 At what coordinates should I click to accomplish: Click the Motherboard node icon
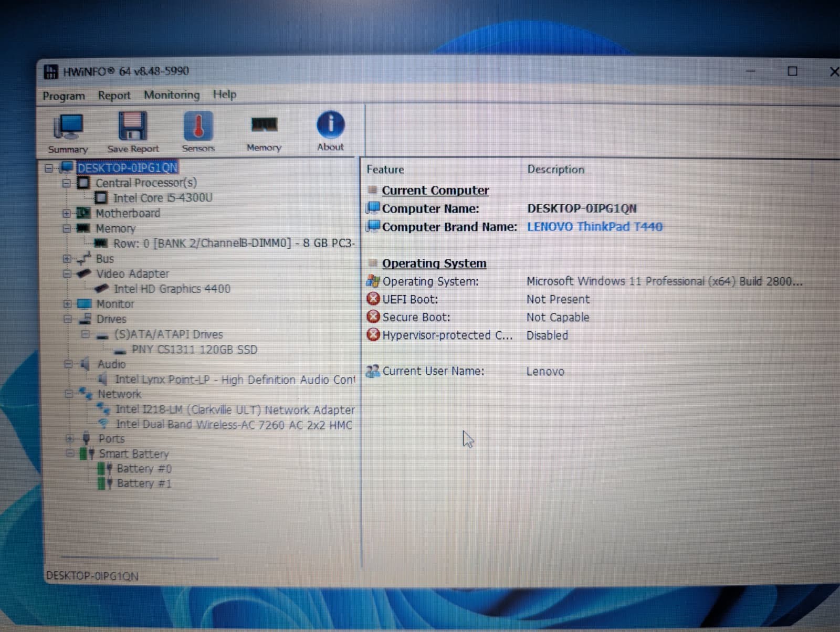[x=83, y=213]
